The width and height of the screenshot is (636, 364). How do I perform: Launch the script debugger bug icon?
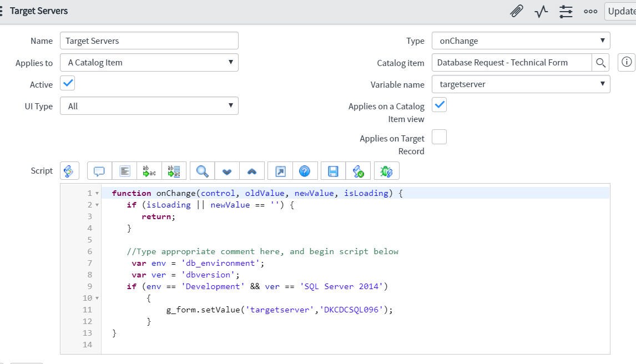click(x=386, y=170)
